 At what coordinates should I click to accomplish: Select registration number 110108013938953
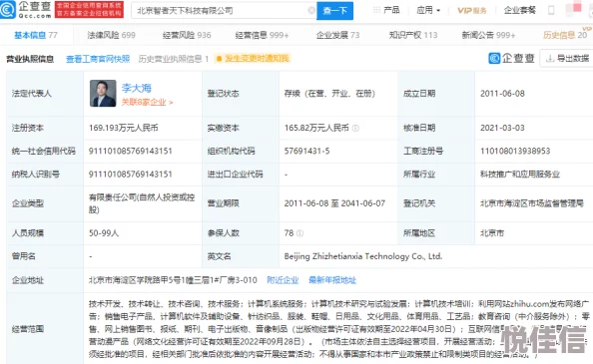(x=515, y=151)
